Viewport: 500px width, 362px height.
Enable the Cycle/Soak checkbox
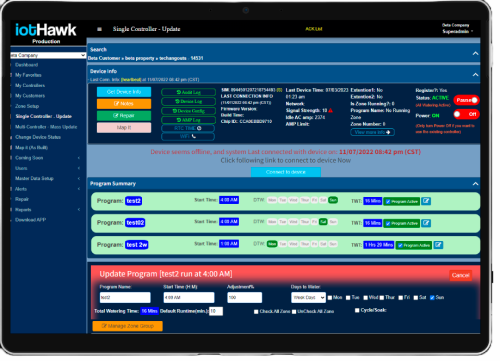[x=357, y=310]
